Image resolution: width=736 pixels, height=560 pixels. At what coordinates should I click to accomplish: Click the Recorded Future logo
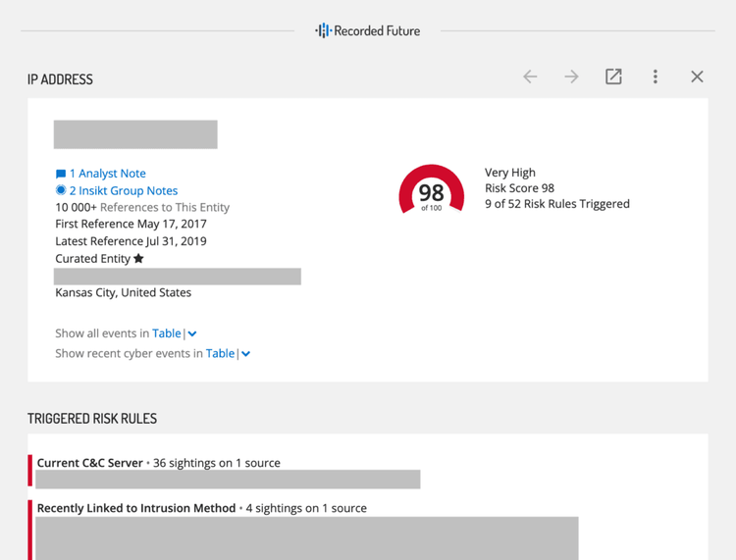pyautogui.click(x=367, y=31)
